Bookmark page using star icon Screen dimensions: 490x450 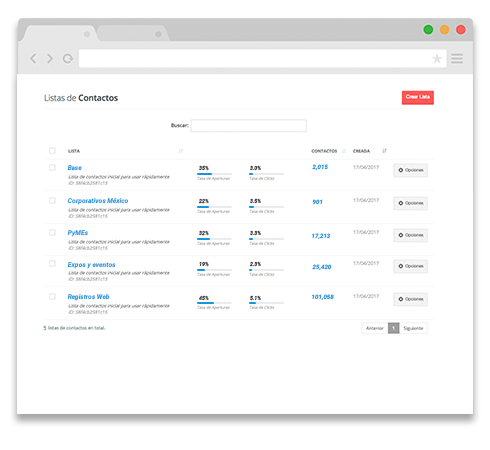[437, 59]
